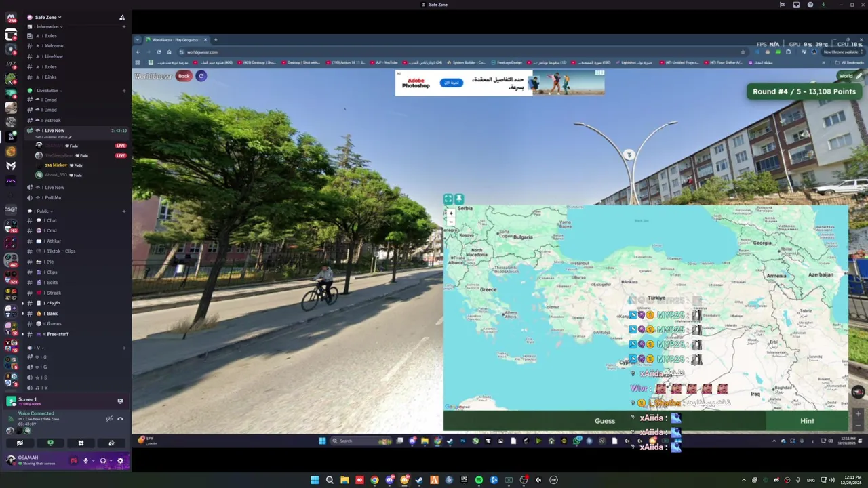
Task: Collapse the Public category
Action: (42, 211)
